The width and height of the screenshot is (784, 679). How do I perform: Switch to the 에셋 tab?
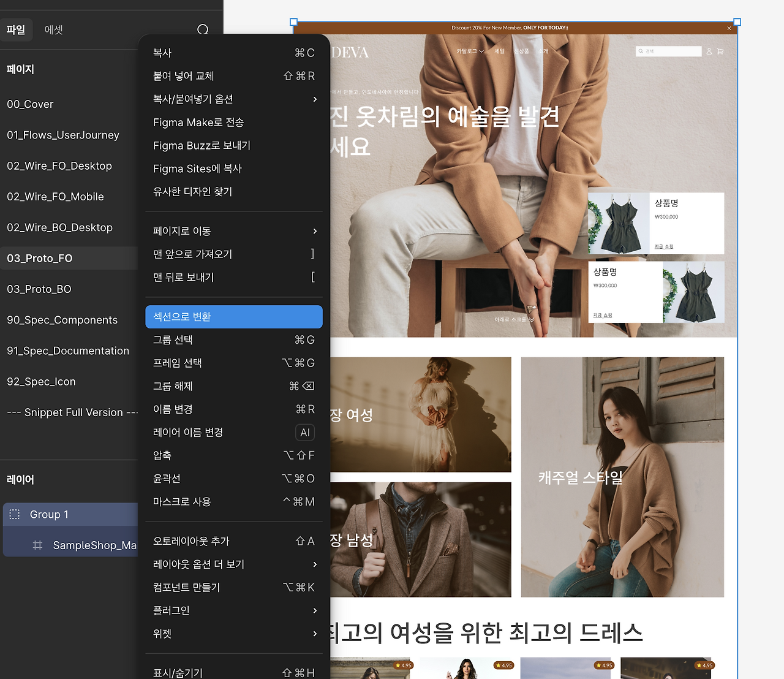(x=53, y=29)
